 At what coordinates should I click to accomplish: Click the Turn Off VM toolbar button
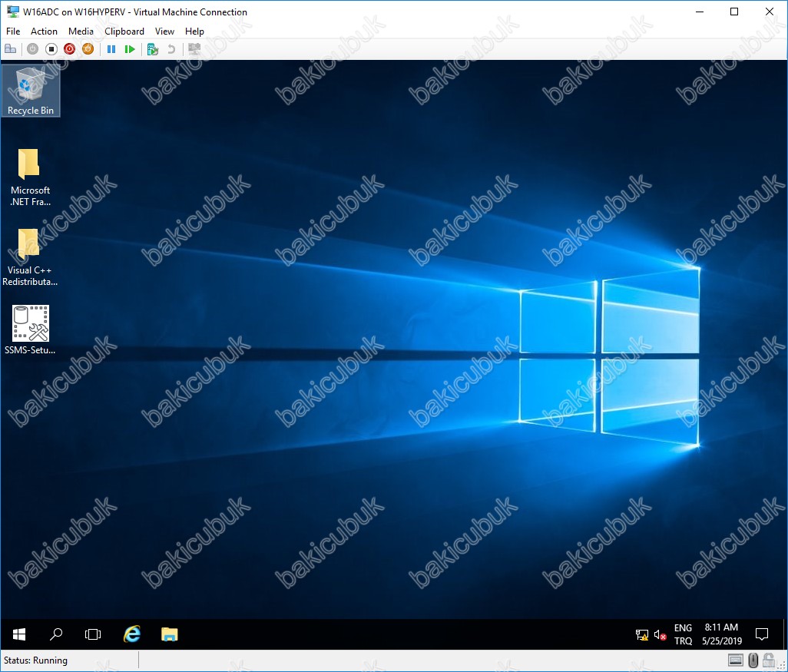click(x=51, y=48)
